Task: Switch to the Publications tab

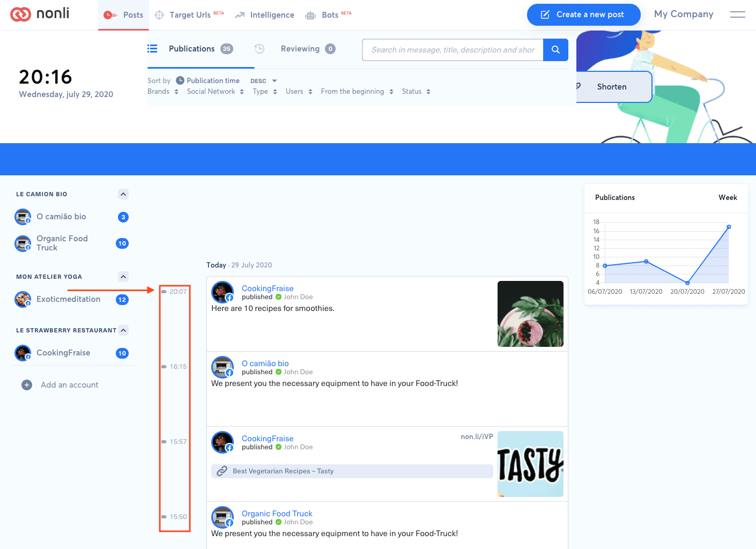Action: pyautogui.click(x=201, y=49)
